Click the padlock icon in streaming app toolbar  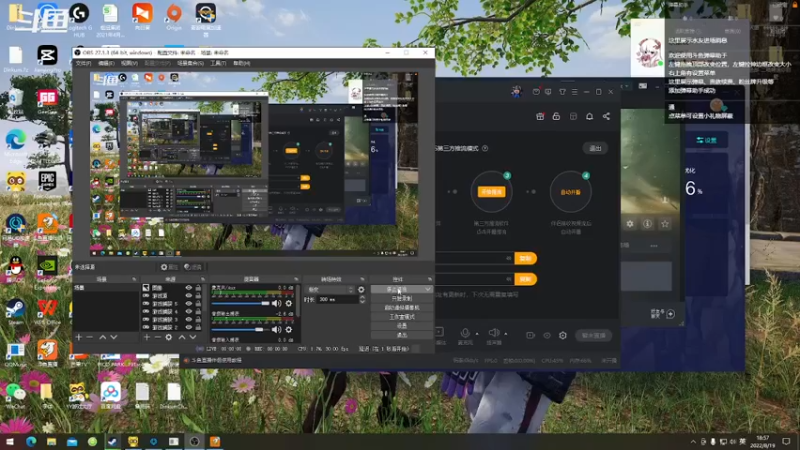click(556, 116)
